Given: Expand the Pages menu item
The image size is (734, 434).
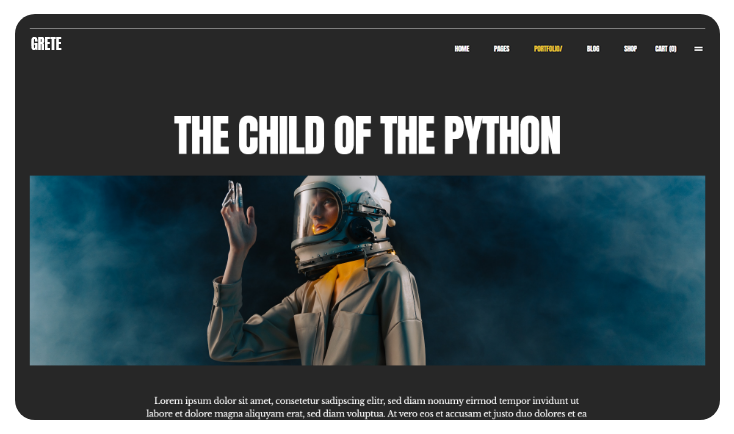Looking at the screenshot, I should point(501,48).
